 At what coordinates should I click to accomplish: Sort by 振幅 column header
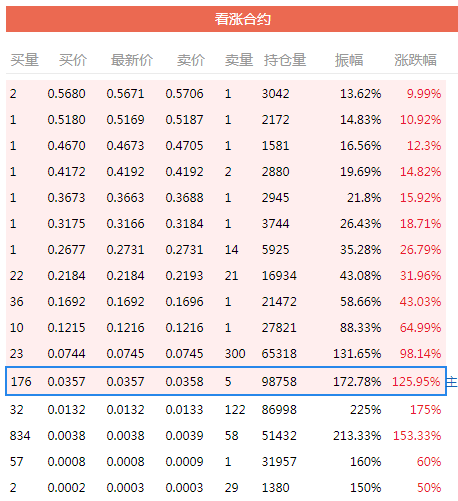point(349,60)
